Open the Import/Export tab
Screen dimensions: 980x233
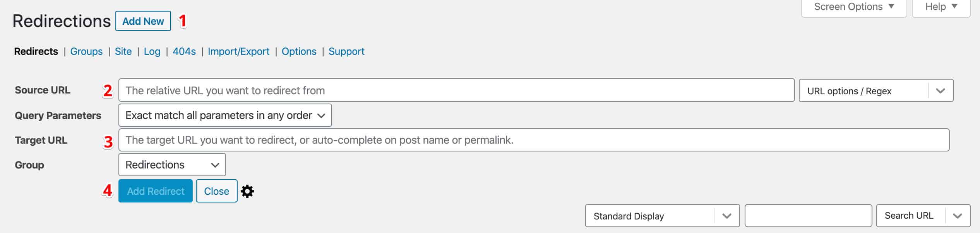pos(238,51)
